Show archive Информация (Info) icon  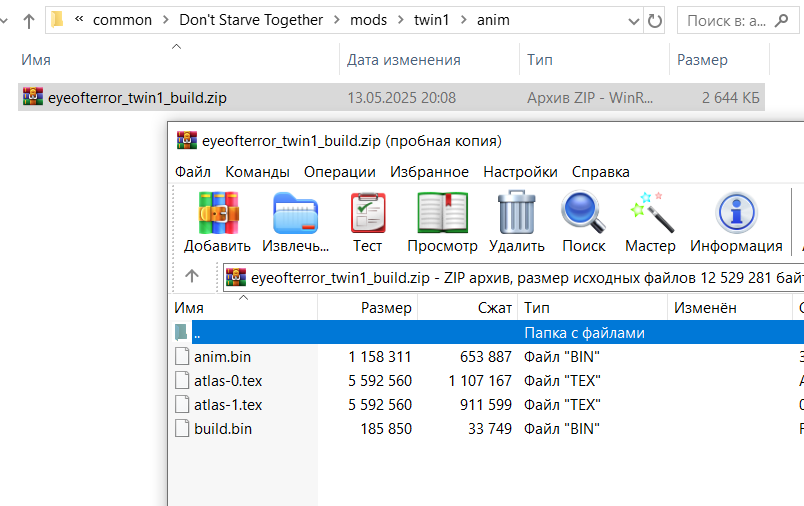pyautogui.click(x=736, y=213)
